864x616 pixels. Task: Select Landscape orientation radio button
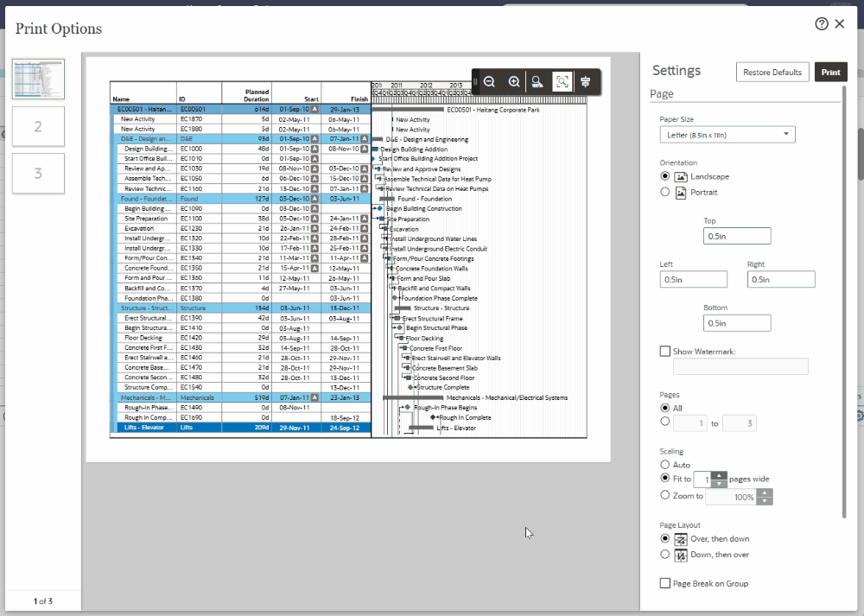click(x=665, y=176)
